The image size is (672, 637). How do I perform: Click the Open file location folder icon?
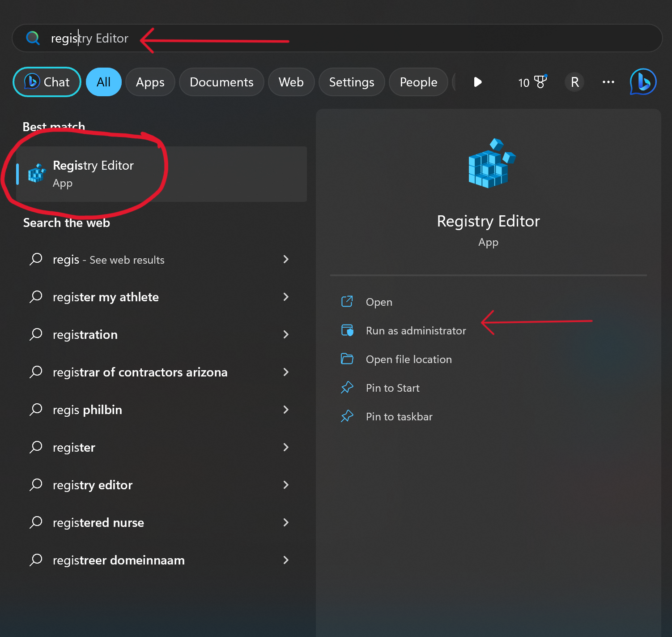click(347, 359)
